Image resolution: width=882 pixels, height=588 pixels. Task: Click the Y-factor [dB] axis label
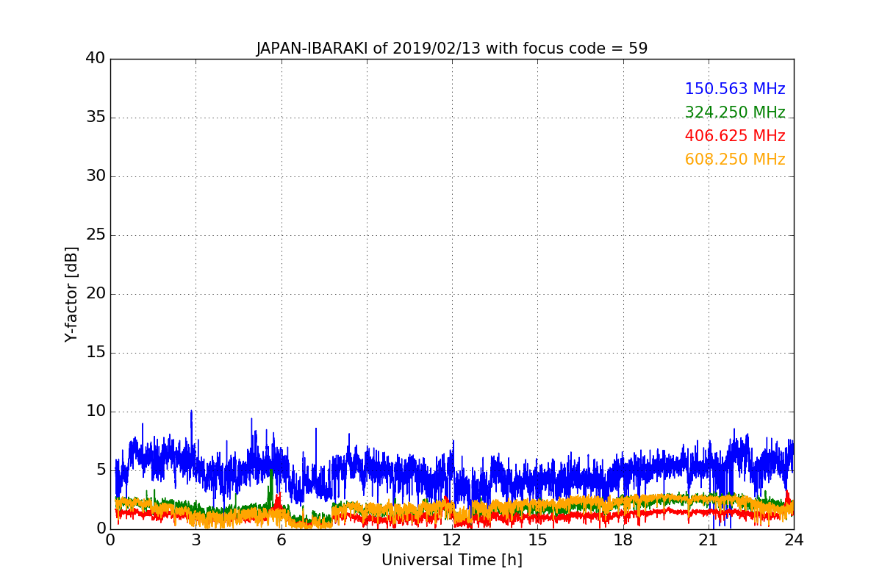click(71, 294)
